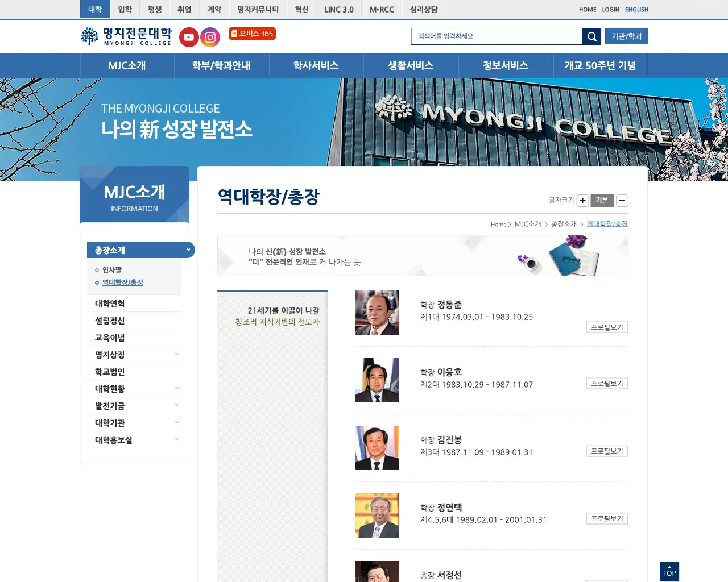Open the YouTube channel icon
Viewport: 728px width, 582px height.
coord(189,38)
